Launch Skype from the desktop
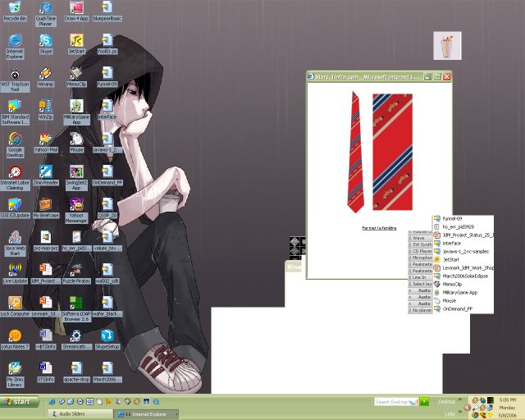The height and width of the screenshot is (420, 525). tap(46, 43)
